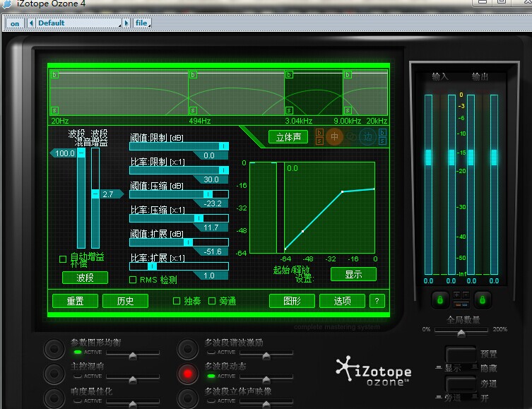Click the mid/side link icon between 中 and 边

[351, 136]
